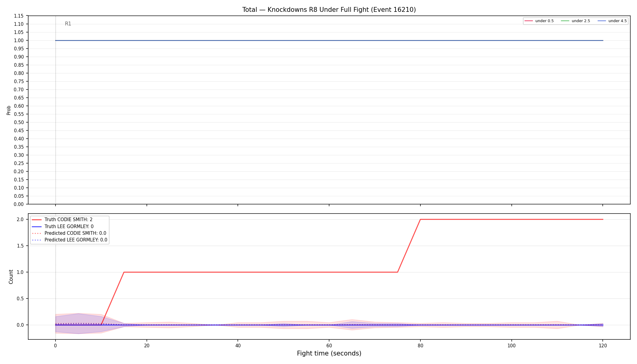Click the red 'under 0.5' legend line sample
The width and height of the screenshot is (637, 364).
tap(529, 21)
